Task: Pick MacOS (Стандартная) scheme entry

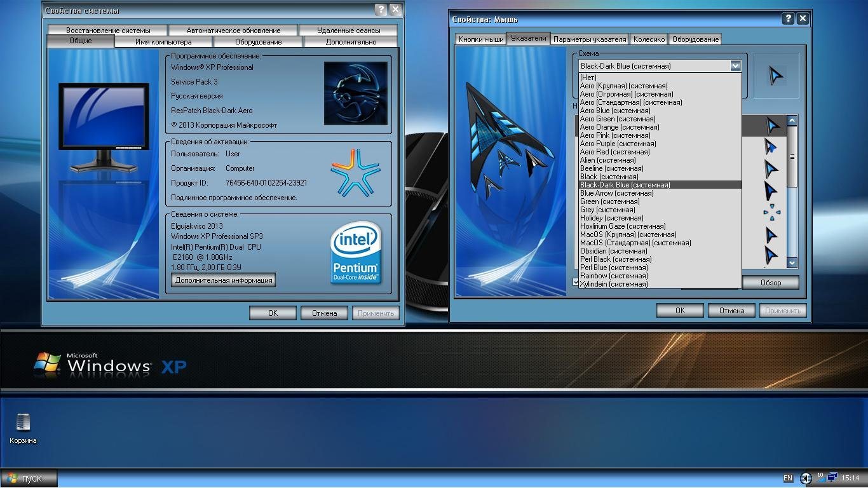Action: point(660,243)
